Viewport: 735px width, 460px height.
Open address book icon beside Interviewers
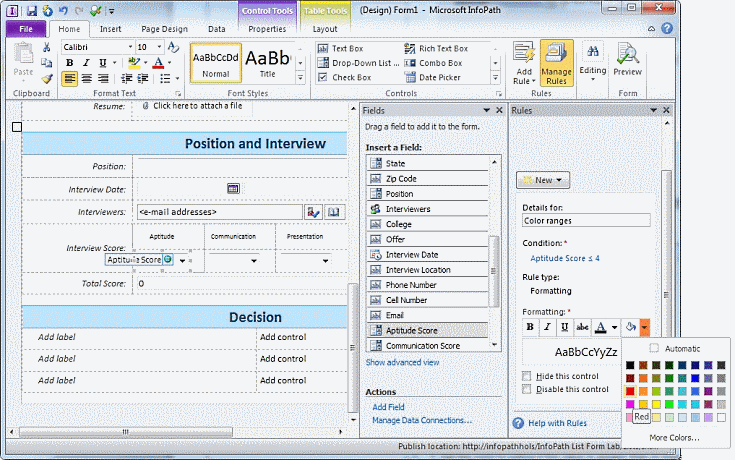(x=333, y=212)
